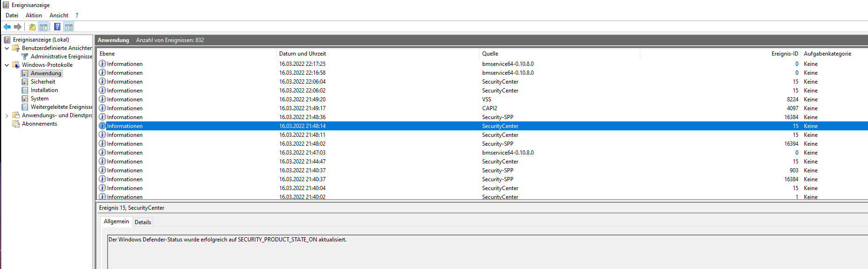Click event ID 8224 cell

point(793,99)
